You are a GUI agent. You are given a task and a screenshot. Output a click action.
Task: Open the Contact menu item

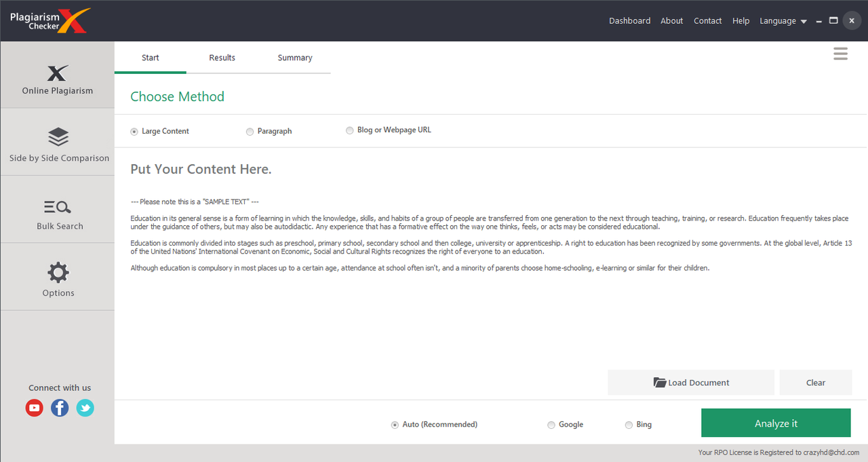[x=707, y=21]
